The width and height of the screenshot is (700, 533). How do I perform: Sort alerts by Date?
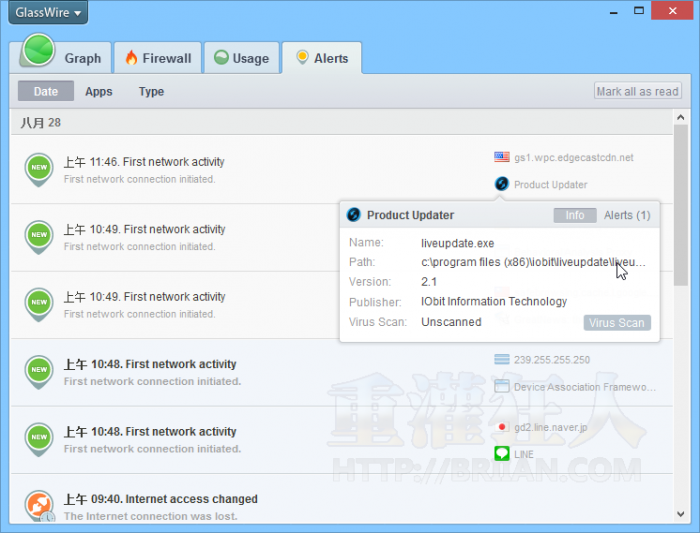click(x=46, y=91)
